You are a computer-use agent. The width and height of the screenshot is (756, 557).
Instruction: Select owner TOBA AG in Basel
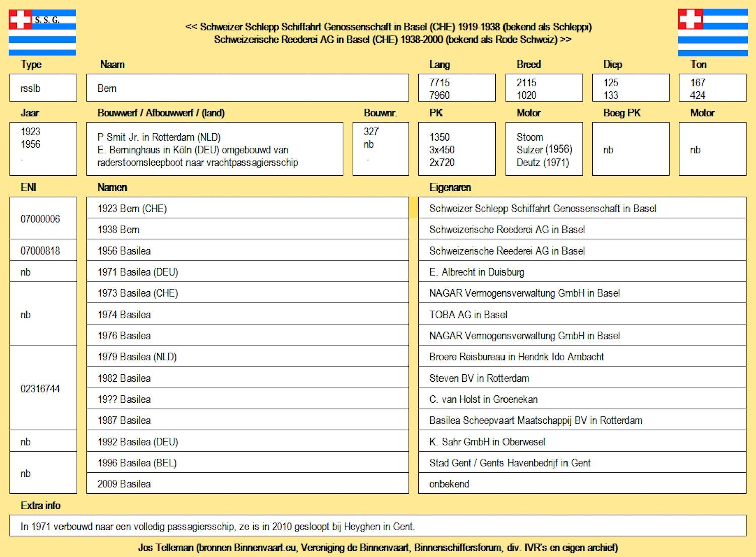tap(582, 314)
